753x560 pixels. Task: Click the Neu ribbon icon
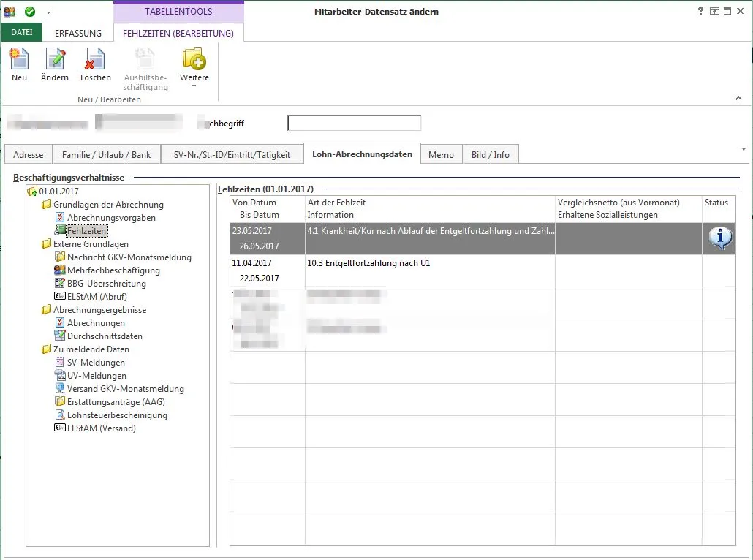[x=19, y=60]
